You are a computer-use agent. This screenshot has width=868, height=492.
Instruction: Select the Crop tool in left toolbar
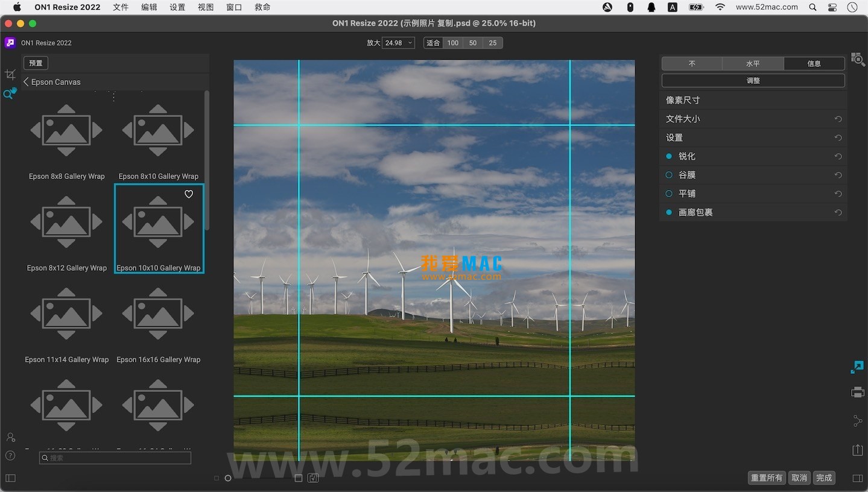pyautogui.click(x=10, y=75)
